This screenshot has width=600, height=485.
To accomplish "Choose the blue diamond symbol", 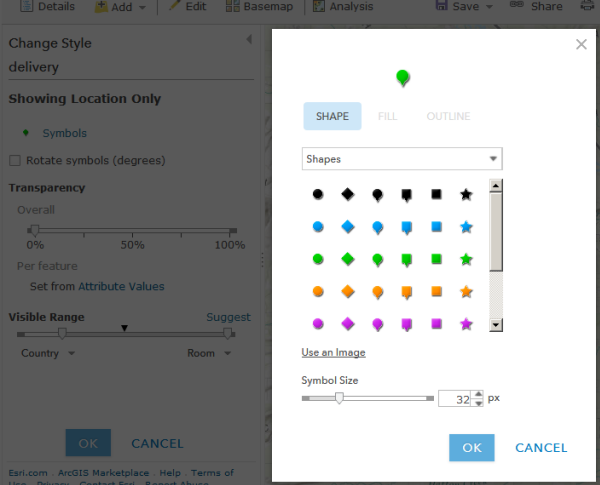I will 347,227.
